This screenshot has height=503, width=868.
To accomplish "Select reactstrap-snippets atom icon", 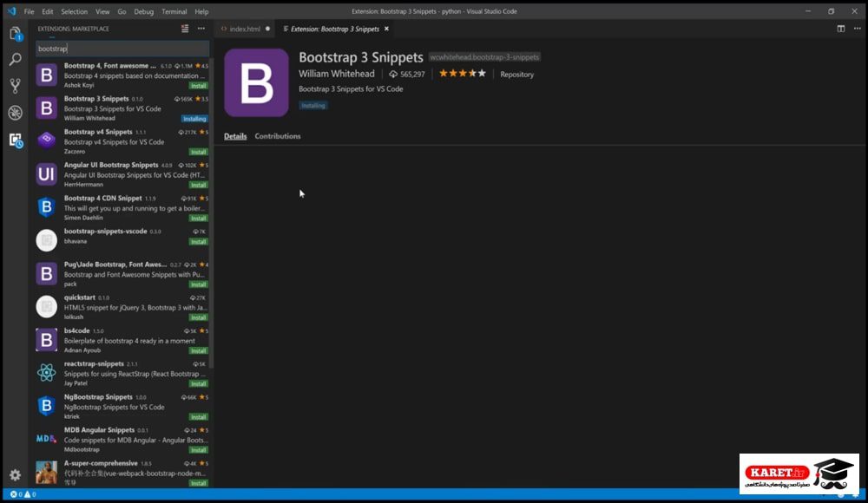I will [47, 373].
